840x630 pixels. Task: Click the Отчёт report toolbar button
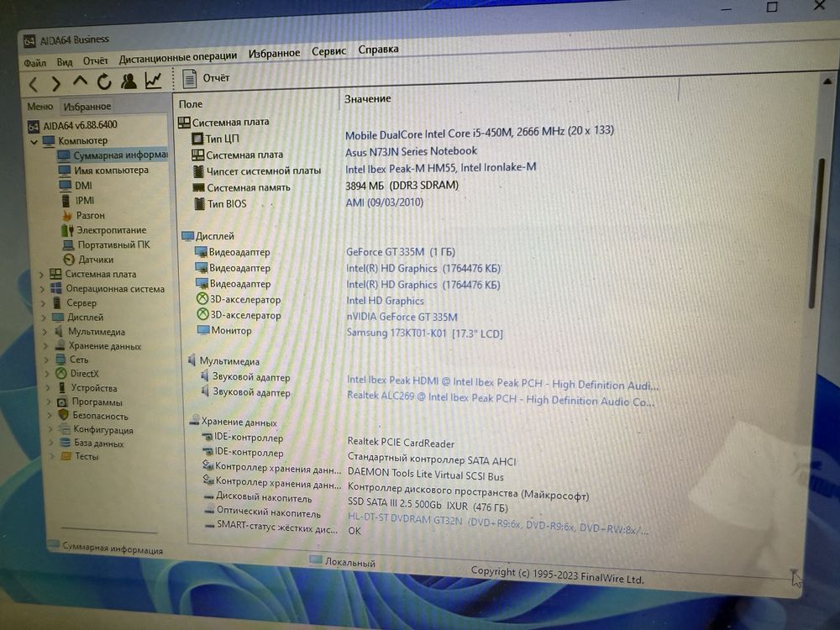(207, 78)
